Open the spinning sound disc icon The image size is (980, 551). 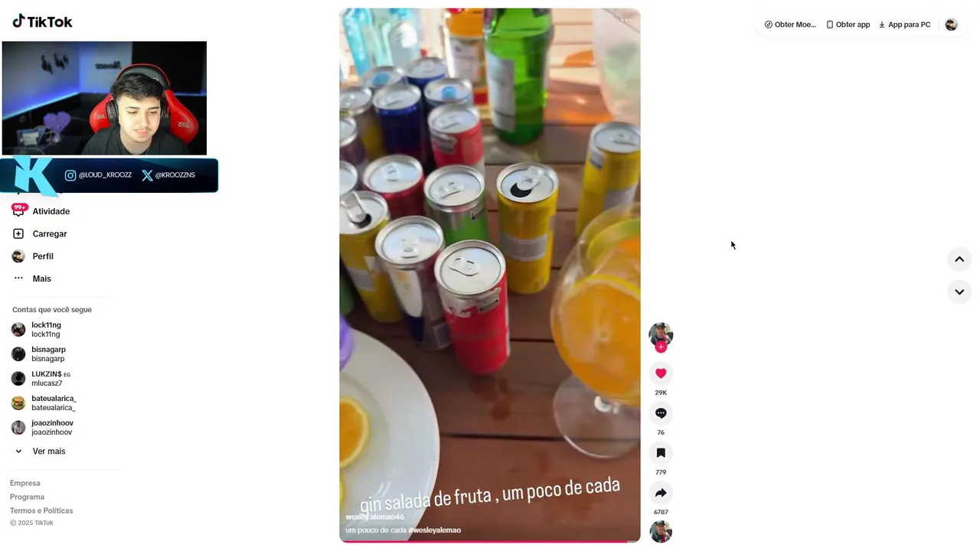[x=661, y=532]
